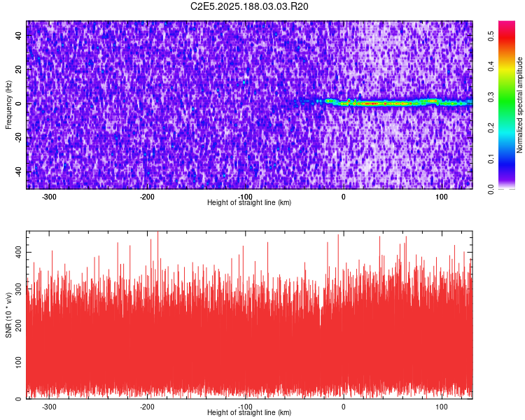Click the 0.2 colorbar tick label
Screen dimensions: 525x420
click(491, 128)
